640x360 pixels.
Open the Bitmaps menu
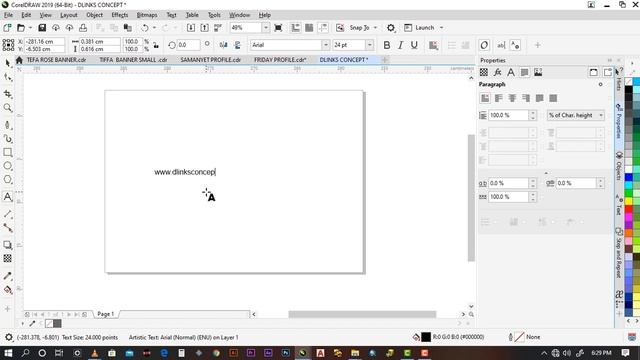pos(147,15)
